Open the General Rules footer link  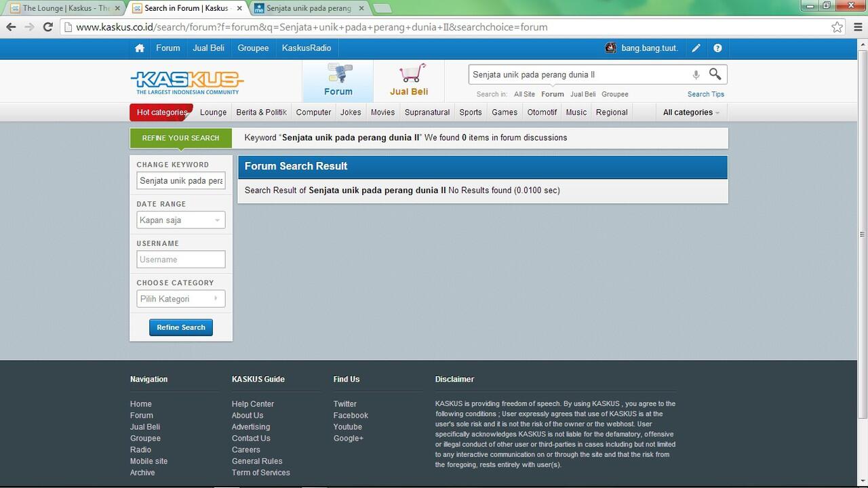pyautogui.click(x=257, y=462)
